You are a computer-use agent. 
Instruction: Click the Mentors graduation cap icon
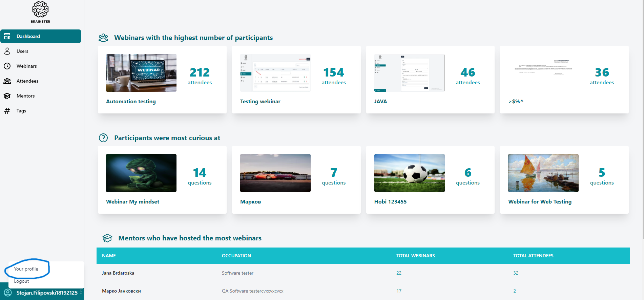click(7, 96)
